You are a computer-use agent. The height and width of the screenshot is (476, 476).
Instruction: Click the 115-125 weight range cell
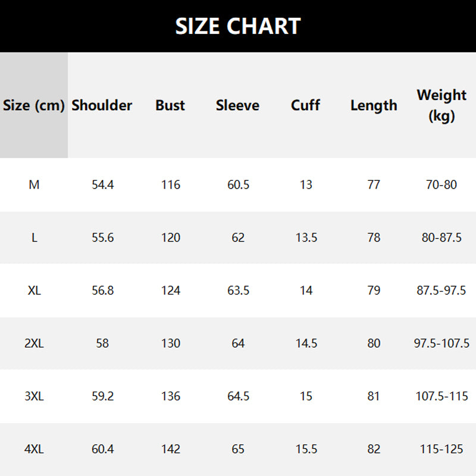441,449
